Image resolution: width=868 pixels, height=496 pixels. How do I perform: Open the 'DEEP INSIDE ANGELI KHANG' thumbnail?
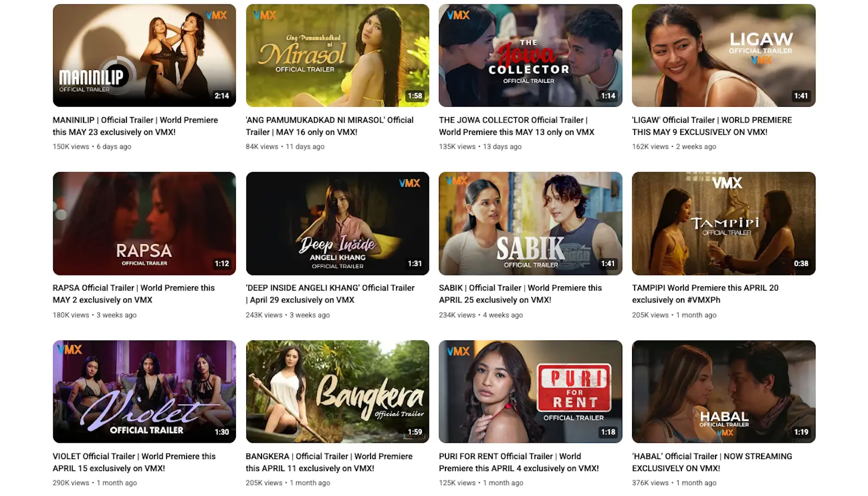337,223
